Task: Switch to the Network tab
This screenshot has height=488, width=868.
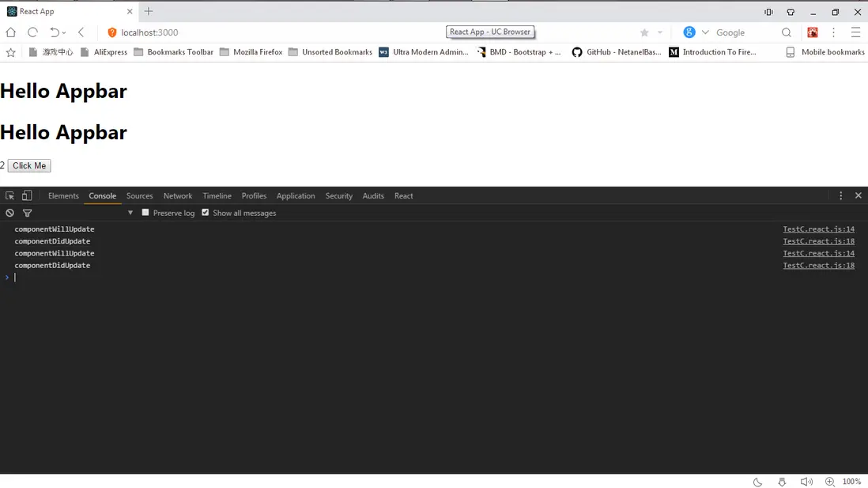Action: [178, 195]
